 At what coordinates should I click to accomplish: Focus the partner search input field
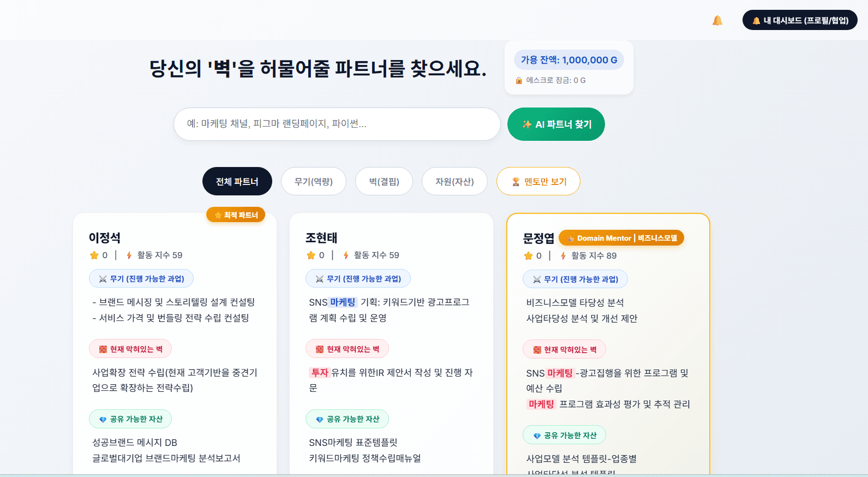337,124
